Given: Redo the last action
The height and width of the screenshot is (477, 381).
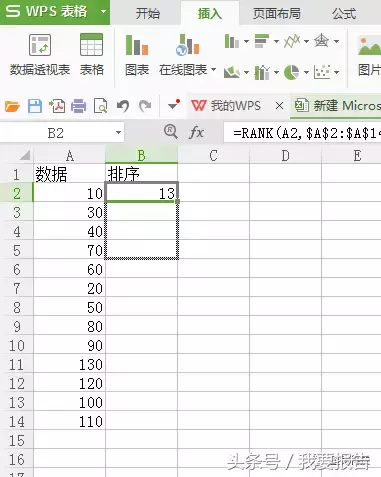Looking at the screenshot, I should [145, 106].
